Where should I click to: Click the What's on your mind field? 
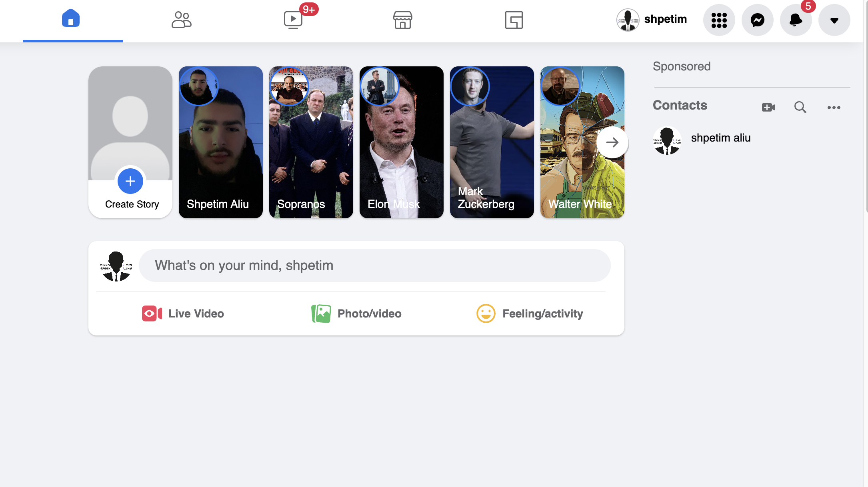click(x=374, y=265)
